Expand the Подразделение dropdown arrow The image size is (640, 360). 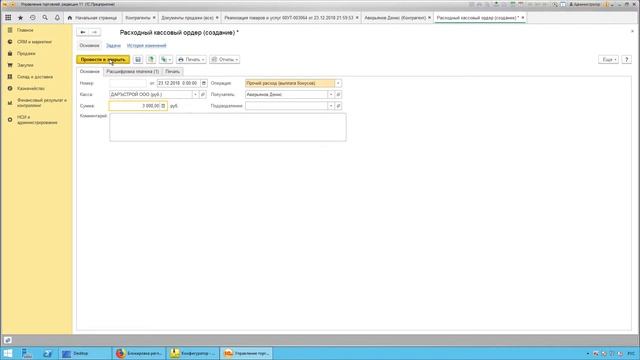click(x=331, y=106)
